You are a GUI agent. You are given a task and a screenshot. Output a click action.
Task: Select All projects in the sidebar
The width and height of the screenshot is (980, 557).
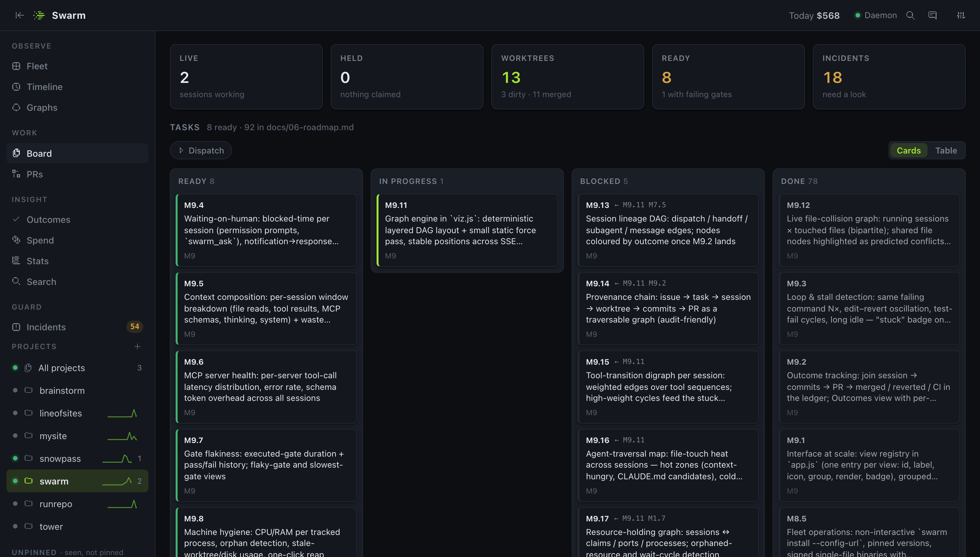(x=77, y=368)
